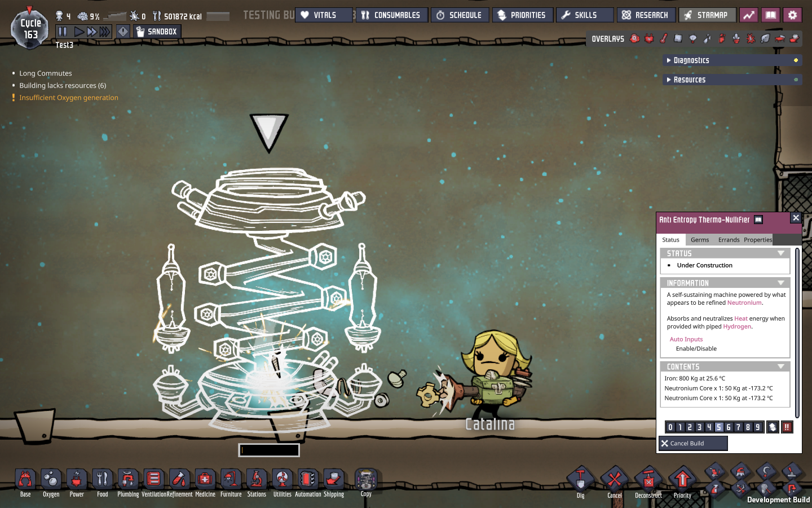Click Cancel Build button
The height and width of the screenshot is (508, 812).
[x=693, y=443]
